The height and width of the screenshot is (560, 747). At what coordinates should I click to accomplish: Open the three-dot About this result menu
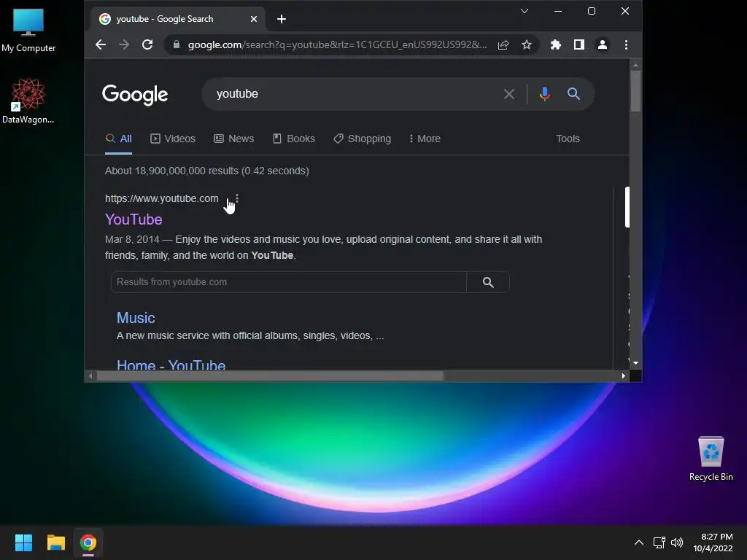tap(237, 198)
